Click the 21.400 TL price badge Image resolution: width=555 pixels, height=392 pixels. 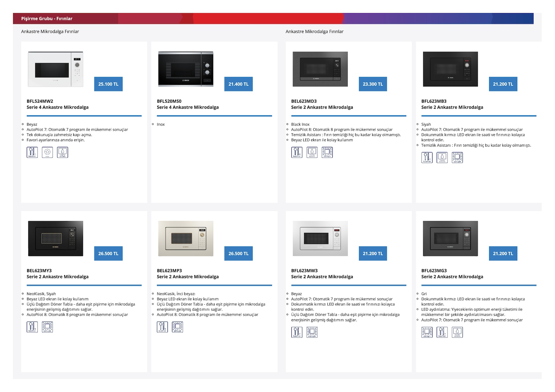pos(239,84)
